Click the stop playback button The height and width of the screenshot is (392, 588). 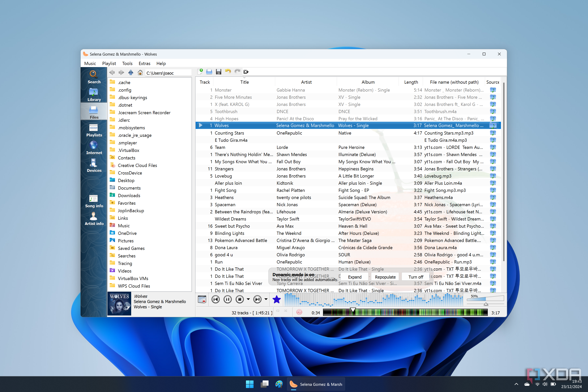[x=240, y=299]
